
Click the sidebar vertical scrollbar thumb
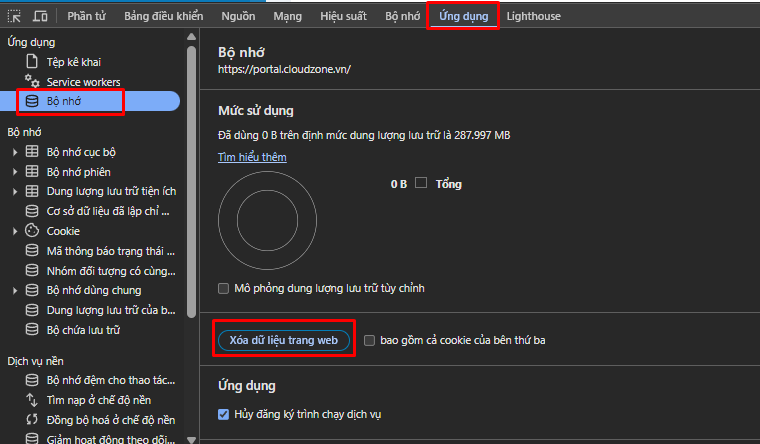[191, 182]
